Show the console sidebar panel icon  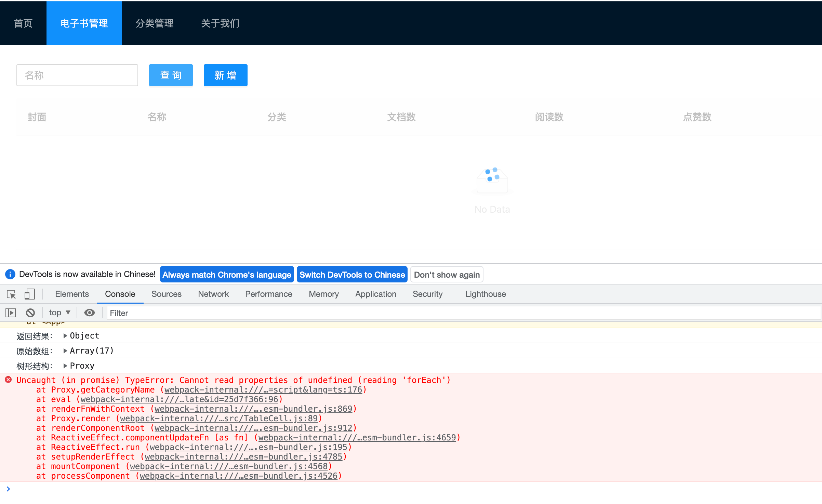[11, 313]
